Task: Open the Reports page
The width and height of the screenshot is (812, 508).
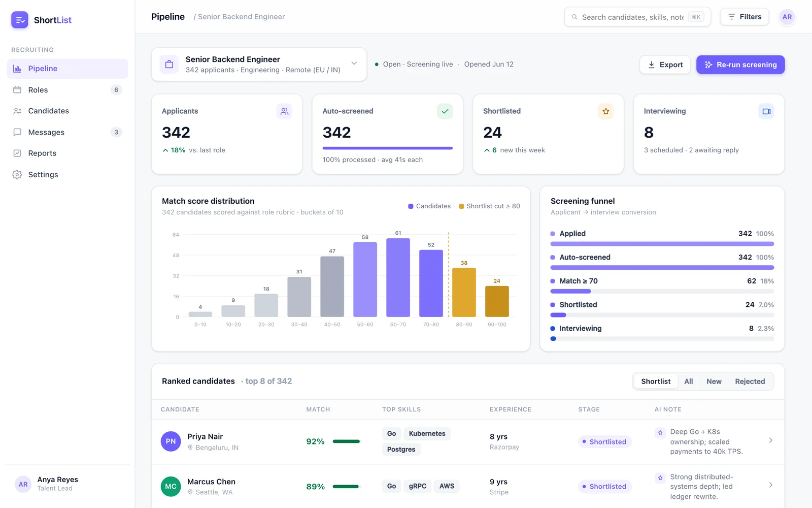Action: coord(67,153)
